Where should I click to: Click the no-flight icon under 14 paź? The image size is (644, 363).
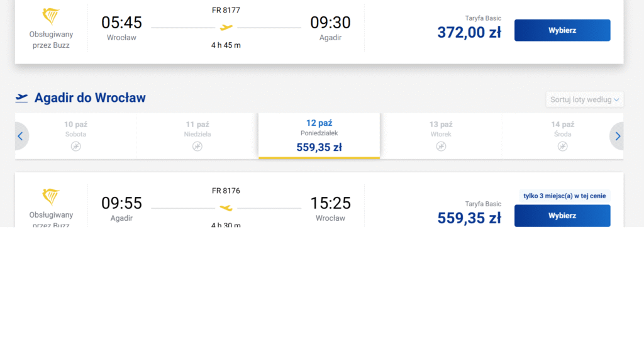pos(563,147)
